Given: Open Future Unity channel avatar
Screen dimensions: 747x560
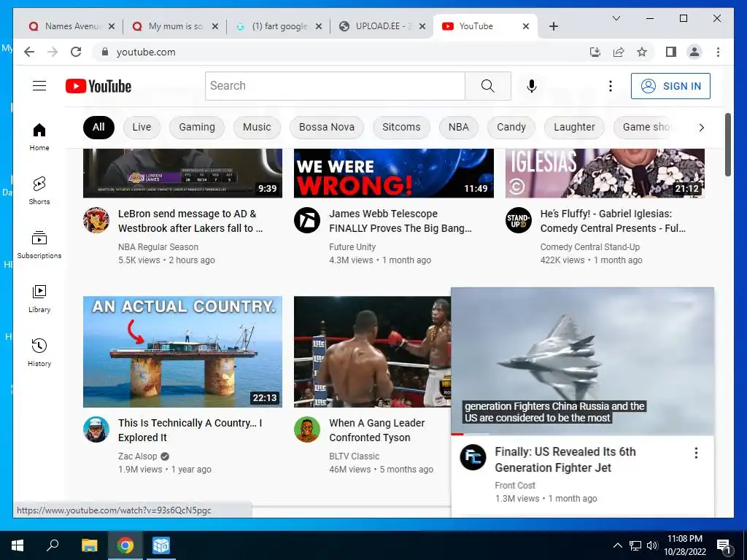Looking at the screenshot, I should (x=307, y=220).
